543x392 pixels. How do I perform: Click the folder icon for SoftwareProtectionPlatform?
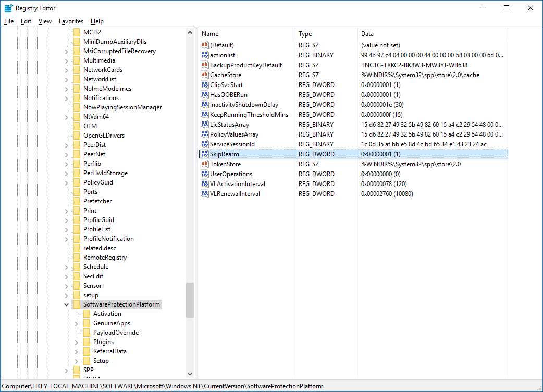pos(77,304)
